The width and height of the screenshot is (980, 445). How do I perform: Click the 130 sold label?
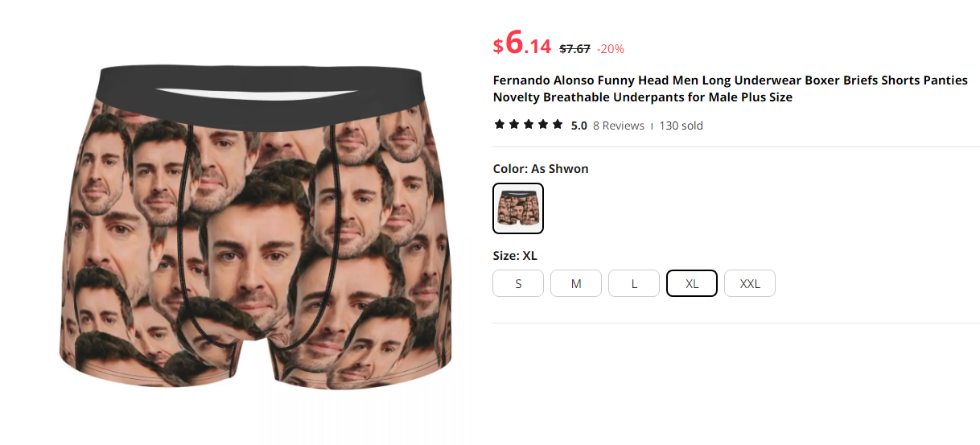(x=681, y=126)
